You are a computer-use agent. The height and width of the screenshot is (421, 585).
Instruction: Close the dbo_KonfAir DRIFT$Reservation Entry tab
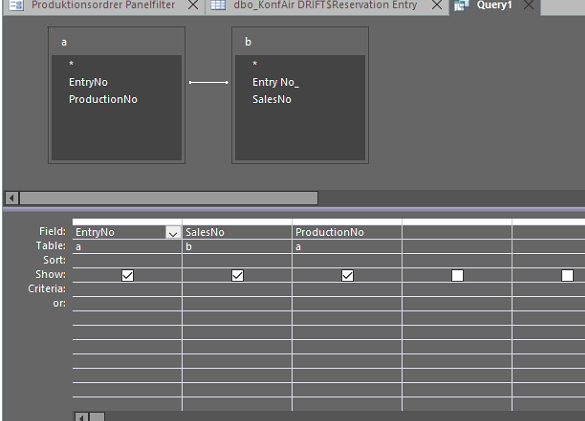click(437, 5)
